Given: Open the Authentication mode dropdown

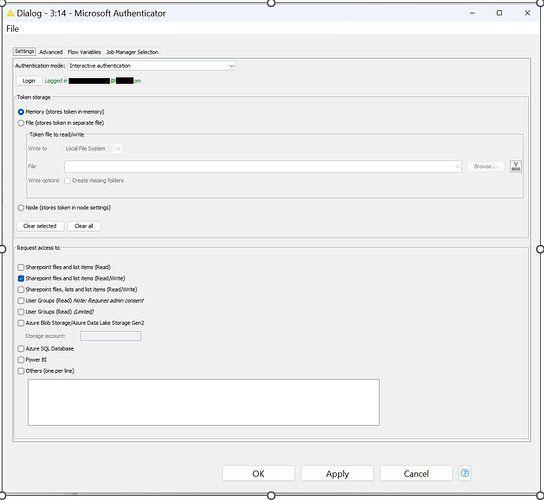Looking at the screenshot, I should (152, 66).
